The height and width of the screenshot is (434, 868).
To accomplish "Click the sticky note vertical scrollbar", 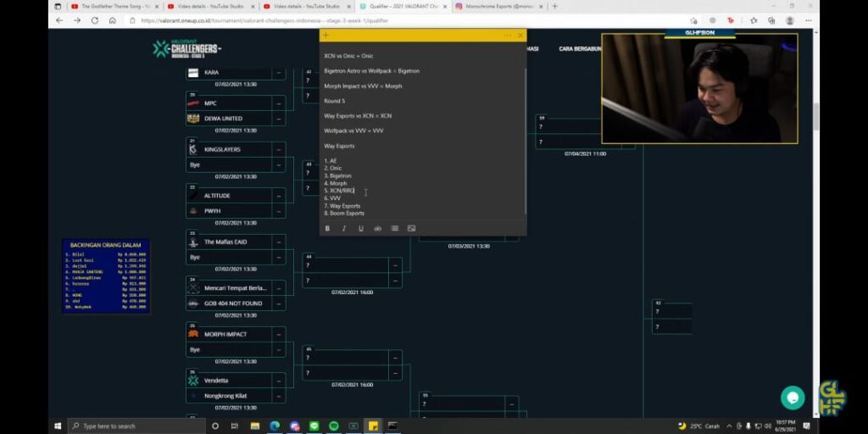I will point(525,142).
